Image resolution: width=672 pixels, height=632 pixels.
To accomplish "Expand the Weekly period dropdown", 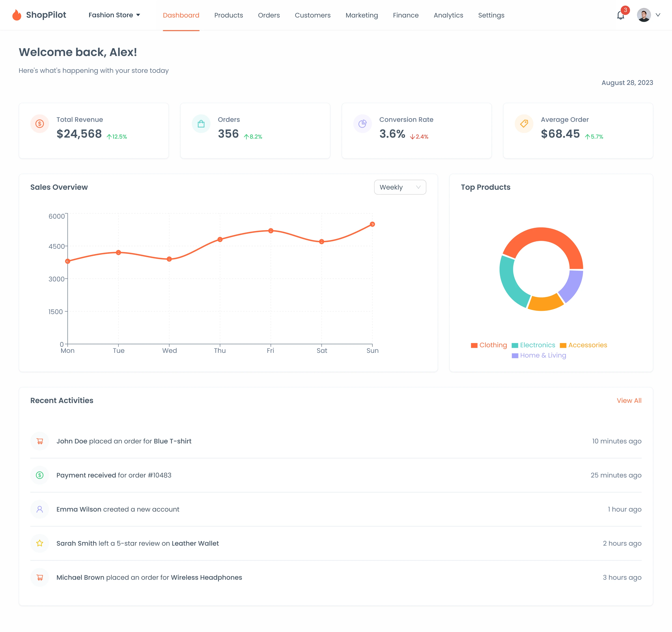I will [x=400, y=187].
